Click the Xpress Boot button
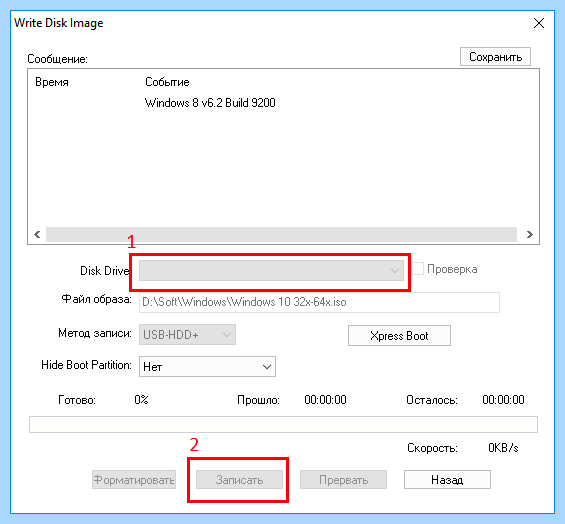This screenshot has width=565, height=524. coord(399,336)
